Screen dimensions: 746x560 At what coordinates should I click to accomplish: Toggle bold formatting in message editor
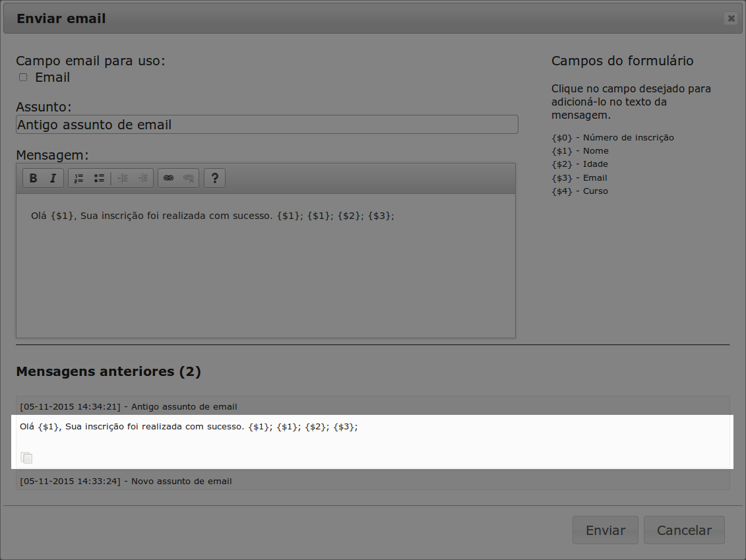(34, 178)
